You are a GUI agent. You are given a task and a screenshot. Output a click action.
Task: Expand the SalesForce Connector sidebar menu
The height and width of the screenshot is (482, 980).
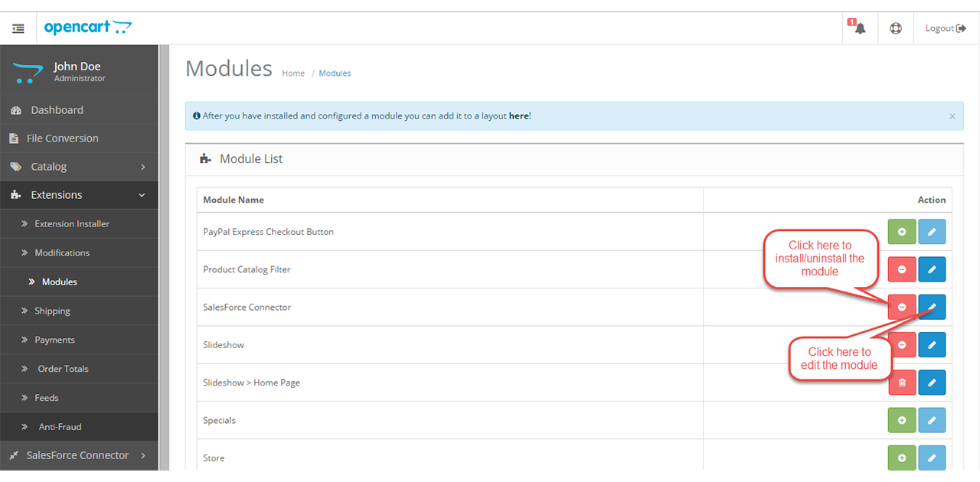[x=79, y=455]
